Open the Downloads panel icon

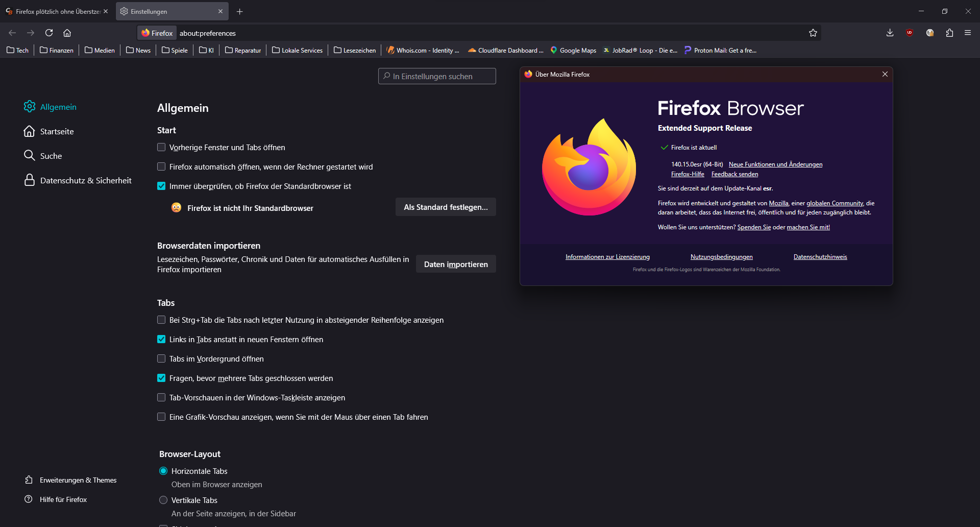(x=890, y=33)
